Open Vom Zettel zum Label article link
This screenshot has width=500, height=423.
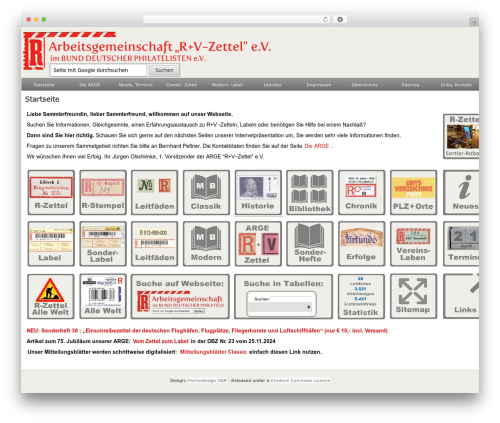160,341
